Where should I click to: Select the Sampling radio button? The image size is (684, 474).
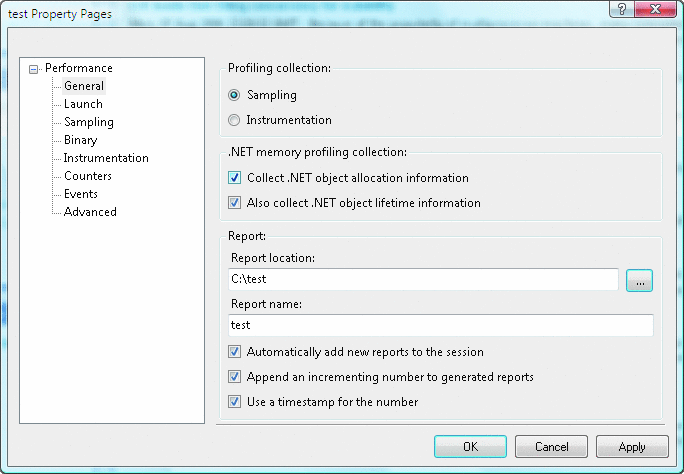234,95
